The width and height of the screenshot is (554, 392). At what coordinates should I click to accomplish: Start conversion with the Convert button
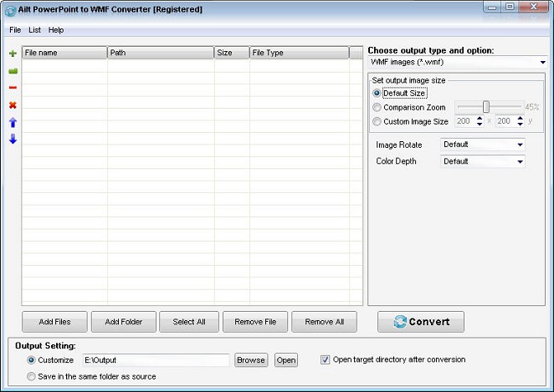[421, 322]
